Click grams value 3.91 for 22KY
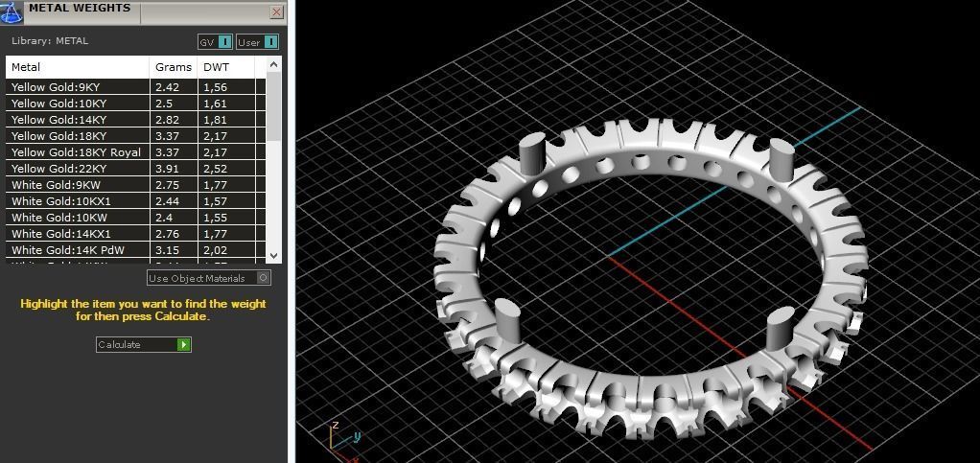Viewport: 980px width, 463px height. coord(167,168)
